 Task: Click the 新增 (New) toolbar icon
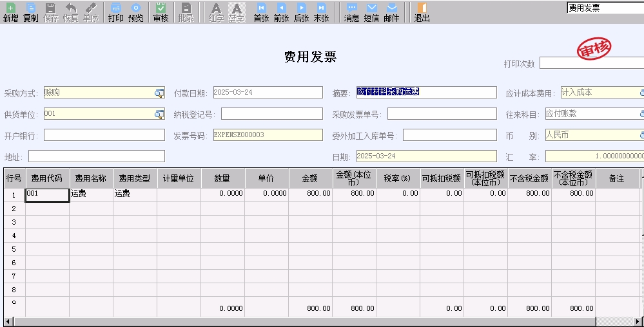click(10, 12)
